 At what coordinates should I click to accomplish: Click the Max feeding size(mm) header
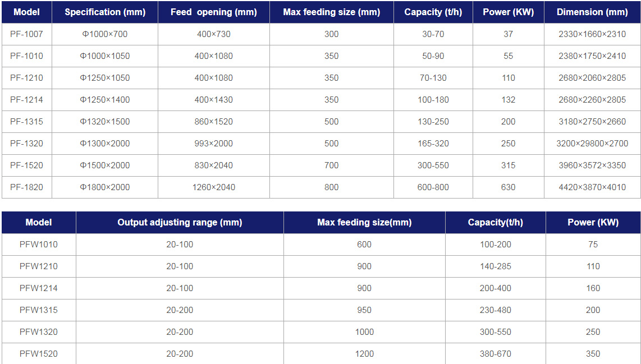pyautogui.click(x=364, y=222)
